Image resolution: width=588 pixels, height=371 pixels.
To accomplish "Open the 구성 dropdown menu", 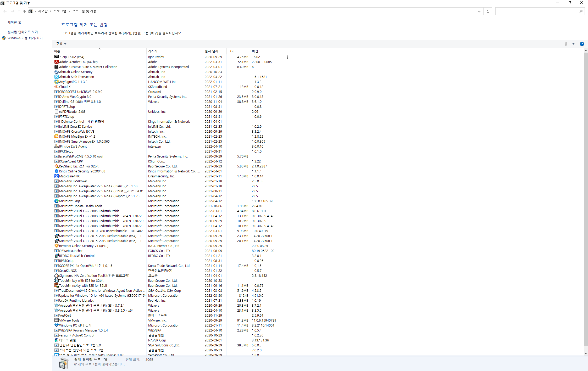I will point(61,44).
